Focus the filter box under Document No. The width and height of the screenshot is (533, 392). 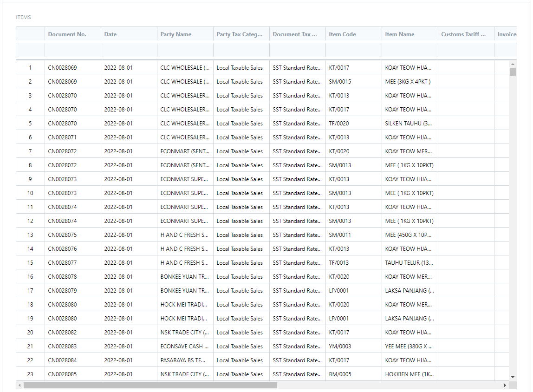(x=73, y=50)
